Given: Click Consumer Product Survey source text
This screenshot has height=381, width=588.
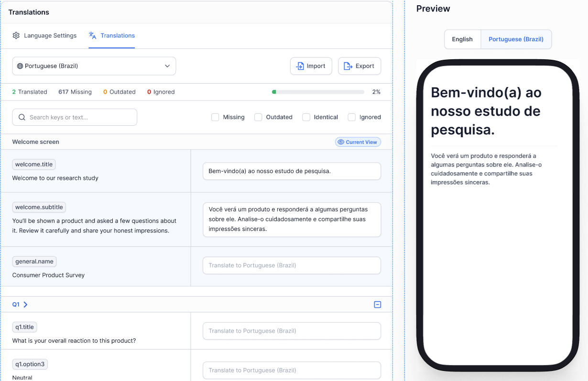Looking at the screenshot, I should point(48,275).
